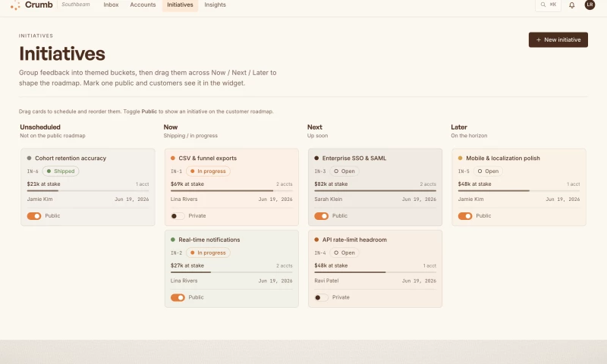Click the $82k at stake progress bar
607x364 pixels.
(375, 190)
